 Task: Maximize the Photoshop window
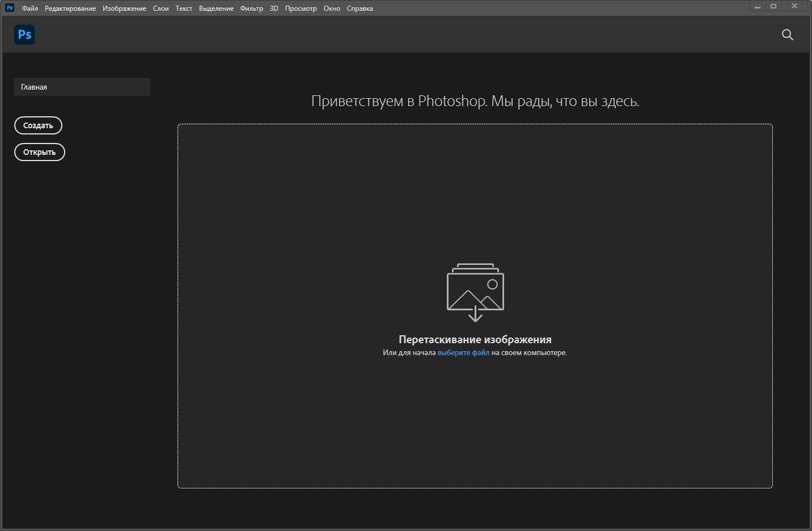(773, 6)
